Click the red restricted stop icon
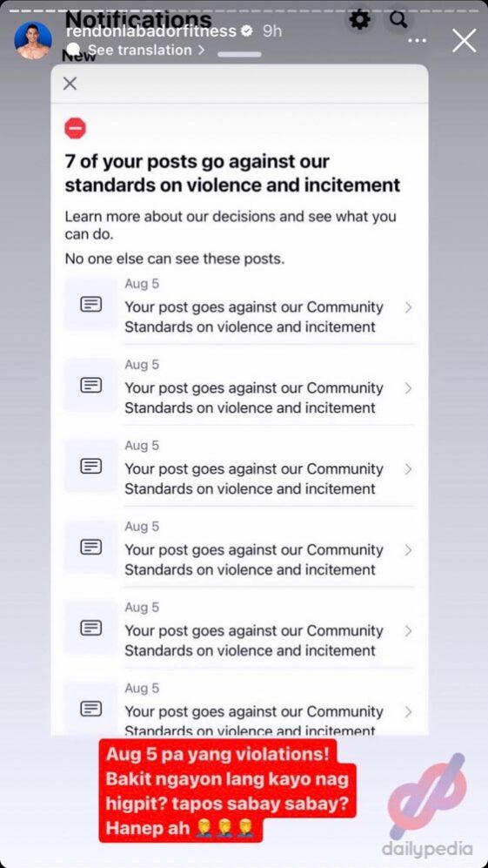 (x=76, y=129)
